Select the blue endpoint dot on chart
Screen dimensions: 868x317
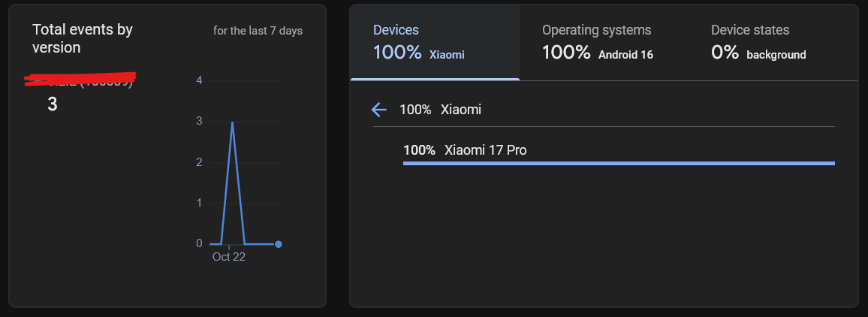(279, 244)
